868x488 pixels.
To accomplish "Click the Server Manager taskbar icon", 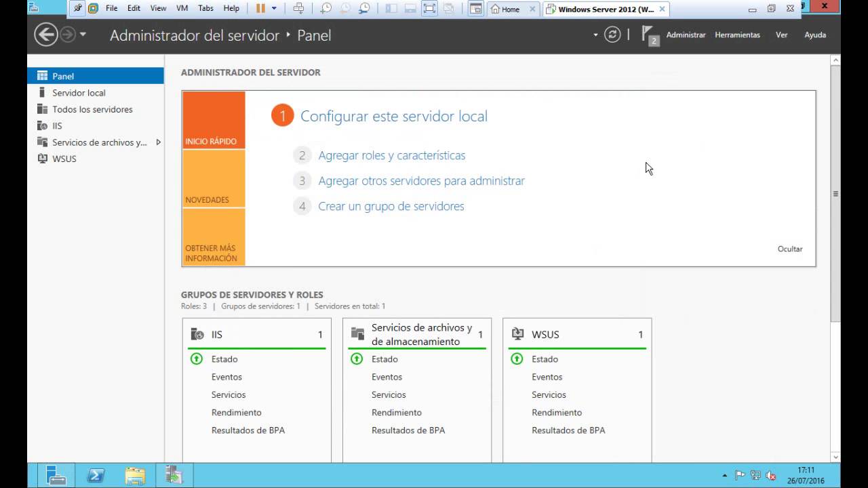I will pos(56,475).
